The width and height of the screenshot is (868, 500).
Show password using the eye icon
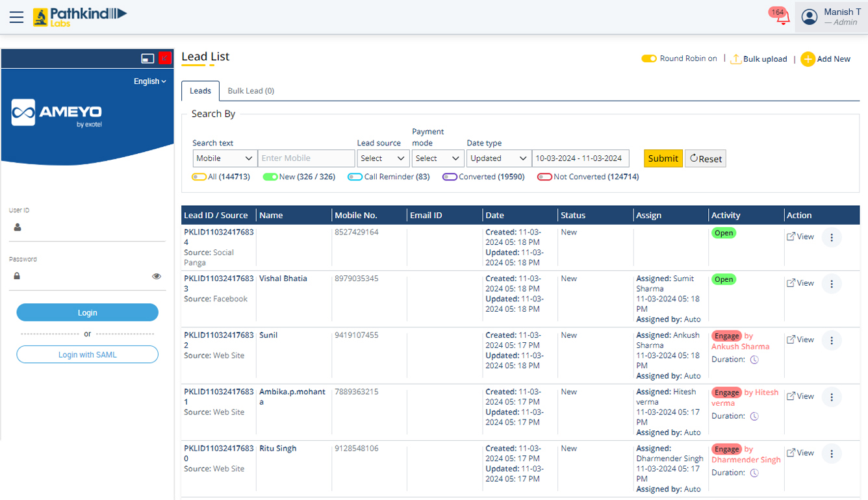point(157,276)
